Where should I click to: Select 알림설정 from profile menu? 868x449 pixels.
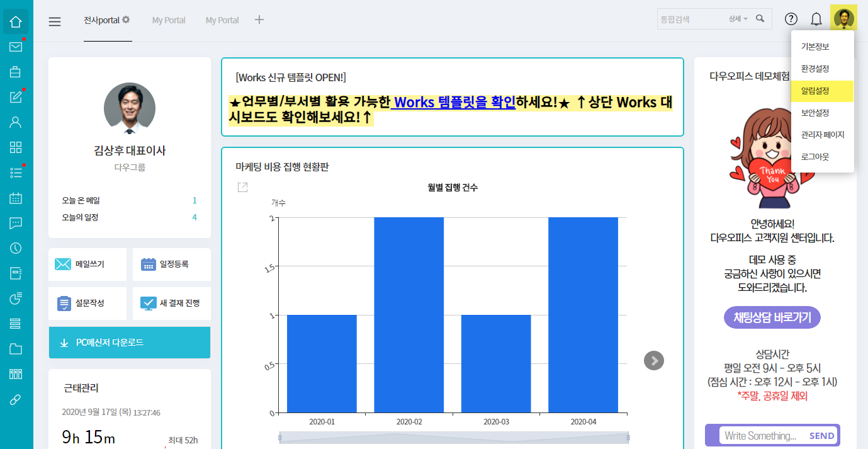coord(815,91)
